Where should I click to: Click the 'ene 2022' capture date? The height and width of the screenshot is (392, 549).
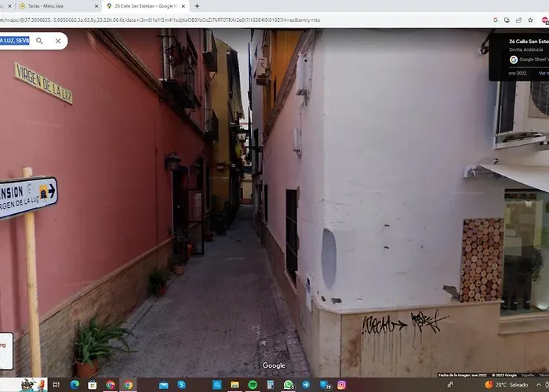click(518, 73)
